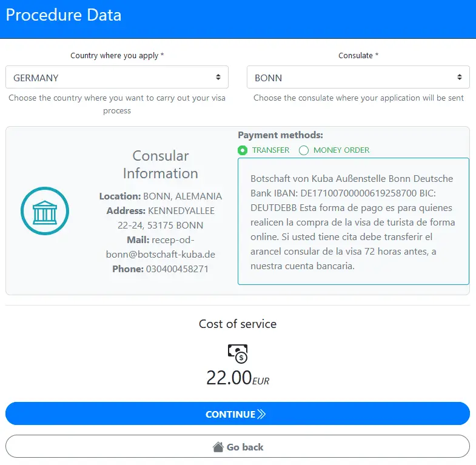
Task: Click the consulate phone number 030400458271
Action: click(x=177, y=269)
